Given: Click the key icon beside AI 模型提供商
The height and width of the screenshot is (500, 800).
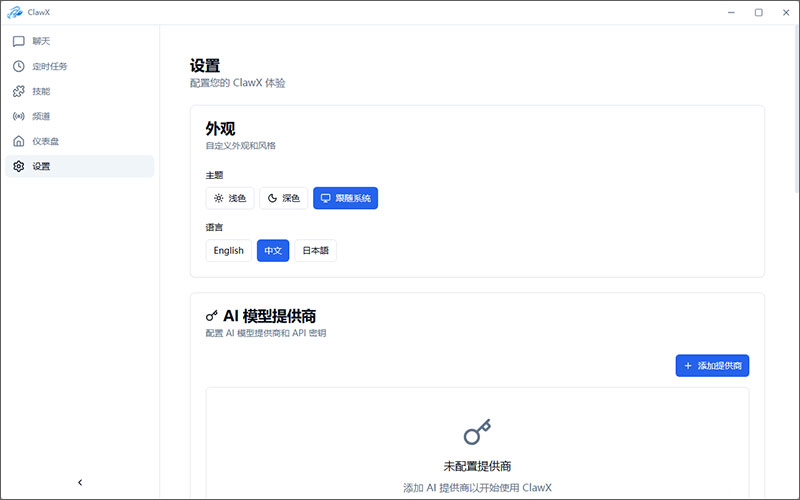Looking at the screenshot, I should (x=212, y=316).
